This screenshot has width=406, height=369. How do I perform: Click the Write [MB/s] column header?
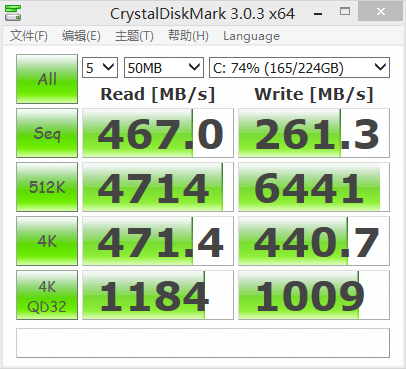(314, 94)
